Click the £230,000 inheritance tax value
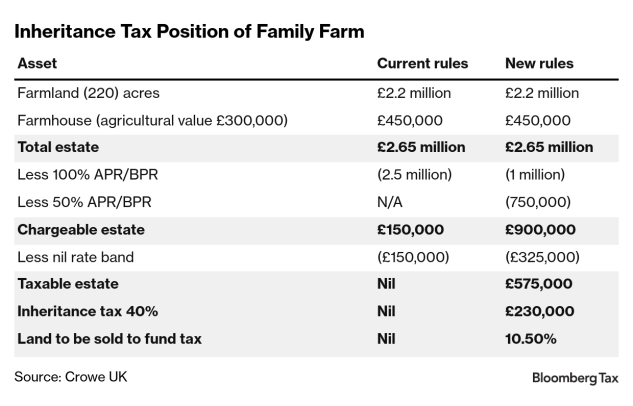This screenshot has height=406, width=633. pyautogui.click(x=540, y=311)
